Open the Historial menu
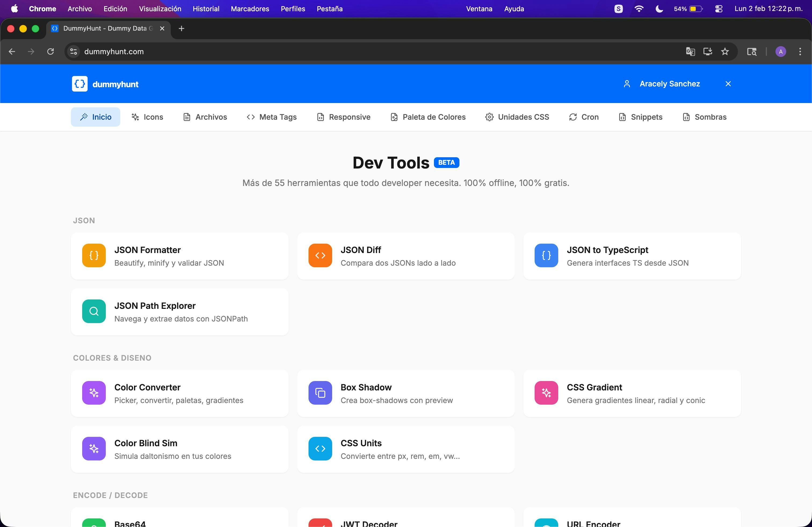The height and width of the screenshot is (527, 812). tap(205, 9)
